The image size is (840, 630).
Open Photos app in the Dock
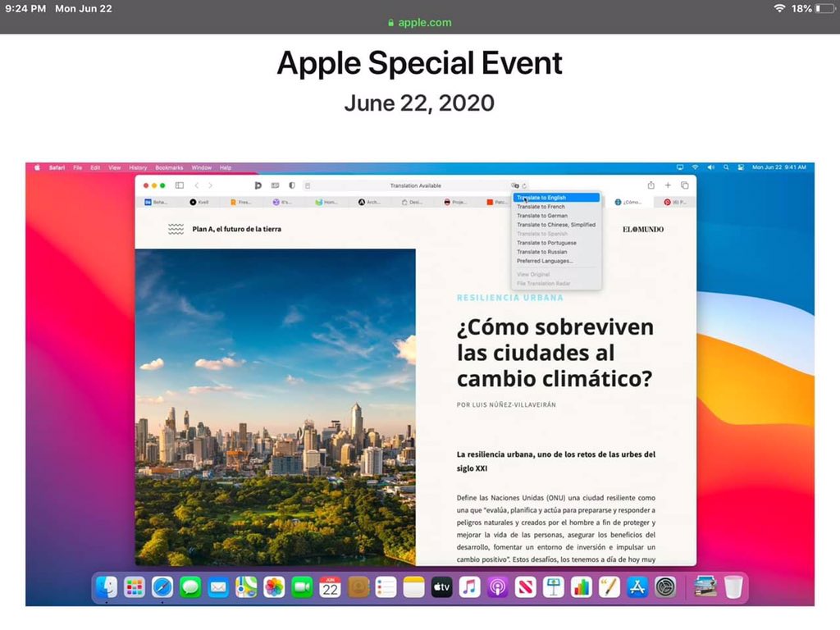coord(274,587)
